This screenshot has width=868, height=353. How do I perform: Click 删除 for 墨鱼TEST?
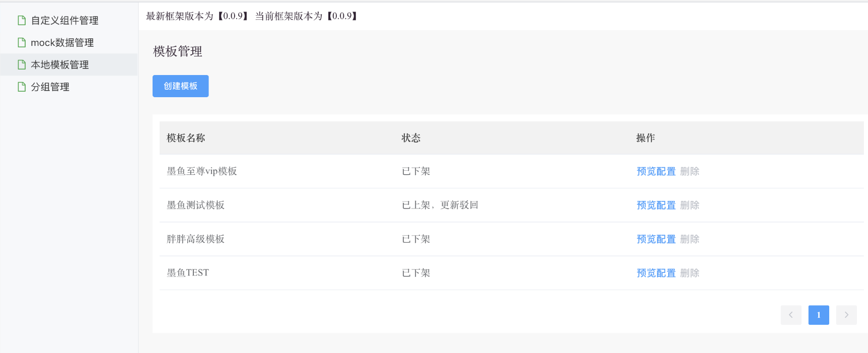tap(690, 273)
